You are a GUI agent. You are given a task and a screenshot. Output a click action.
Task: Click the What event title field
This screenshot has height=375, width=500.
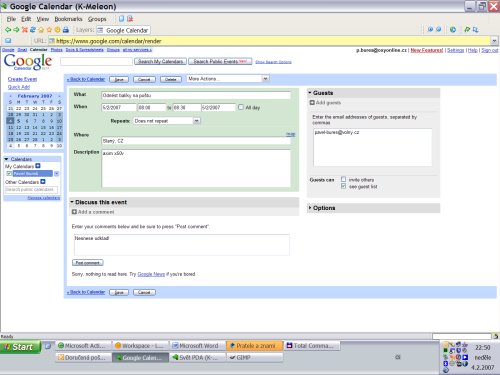196,95
